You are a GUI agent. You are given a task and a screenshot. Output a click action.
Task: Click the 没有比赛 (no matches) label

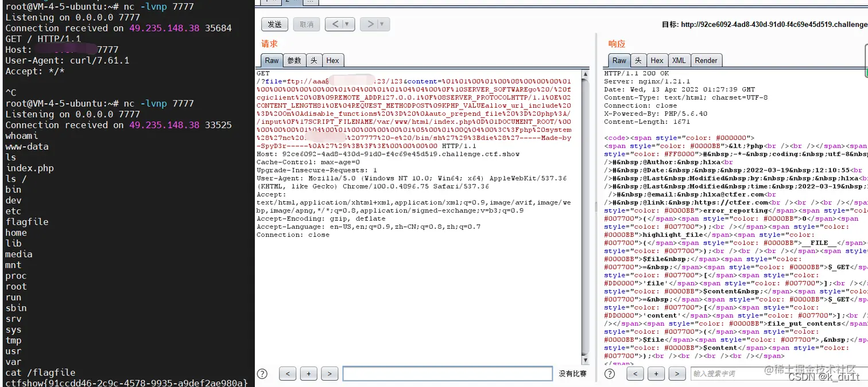572,374
